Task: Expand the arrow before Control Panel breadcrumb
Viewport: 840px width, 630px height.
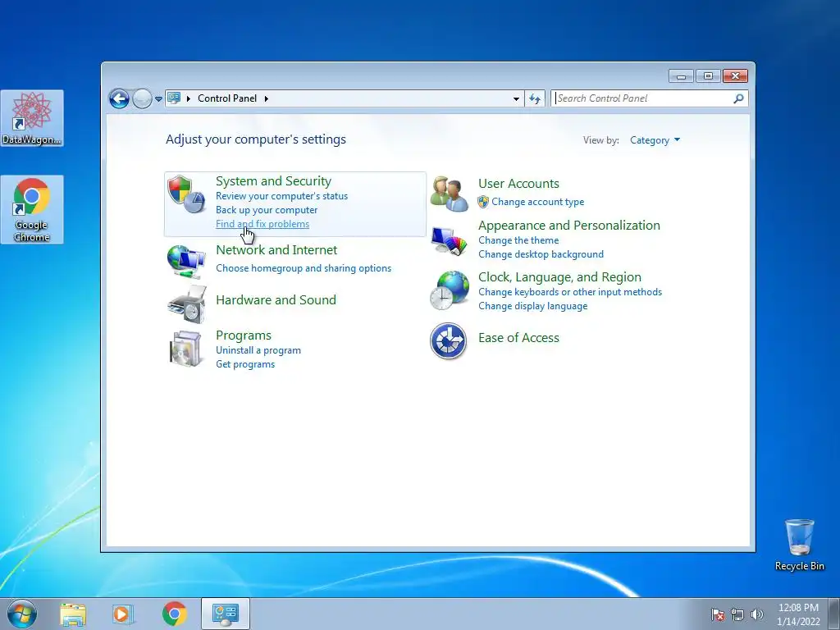Action: tap(189, 98)
